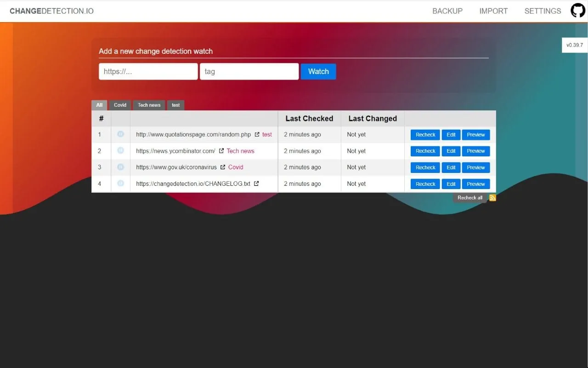Filter watches by Covid tab

(x=120, y=105)
